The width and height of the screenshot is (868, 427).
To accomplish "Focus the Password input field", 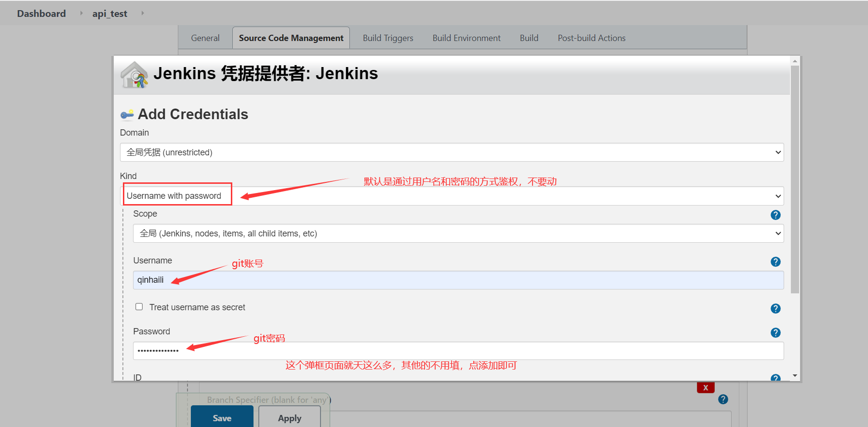I will (x=458, y=351).
